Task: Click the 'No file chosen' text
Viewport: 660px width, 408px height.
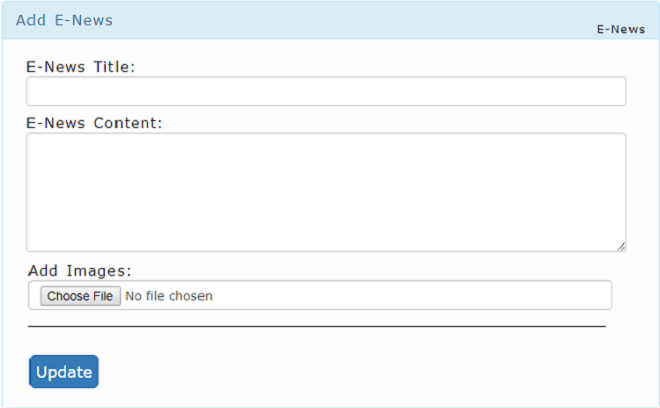Action: [169, 296]
